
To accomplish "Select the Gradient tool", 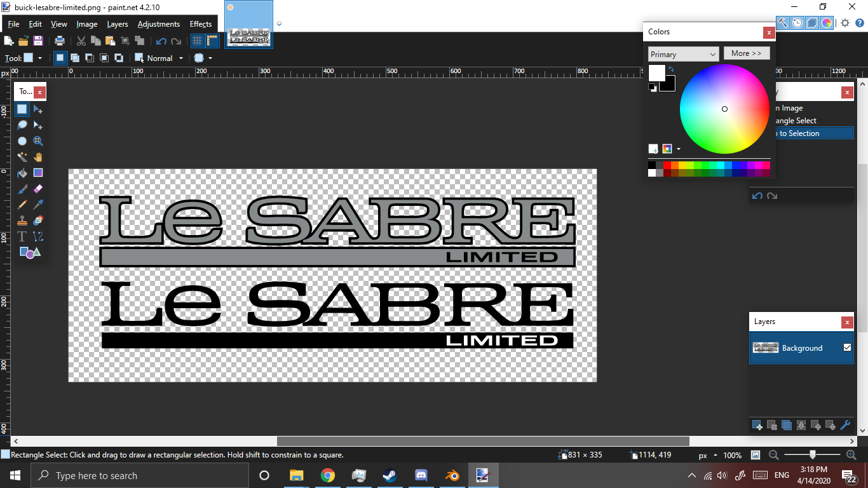I will pyautogui.click(x=38, y=173).
